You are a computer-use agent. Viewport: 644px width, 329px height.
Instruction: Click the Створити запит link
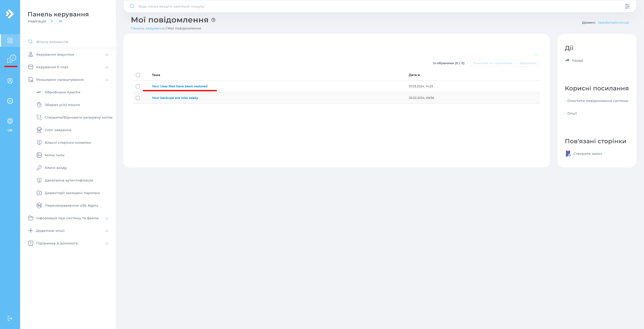pyautogui.click(x=587, y=154)
